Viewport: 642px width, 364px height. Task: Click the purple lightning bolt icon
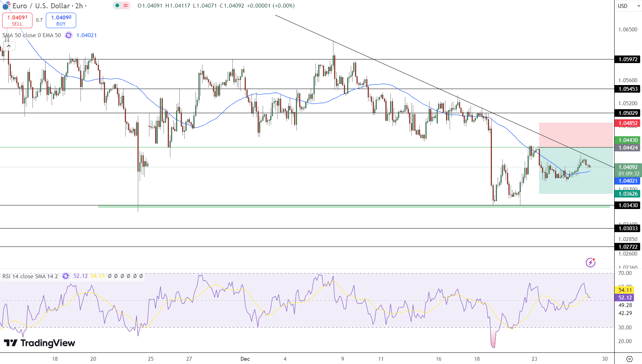point(590,262)
